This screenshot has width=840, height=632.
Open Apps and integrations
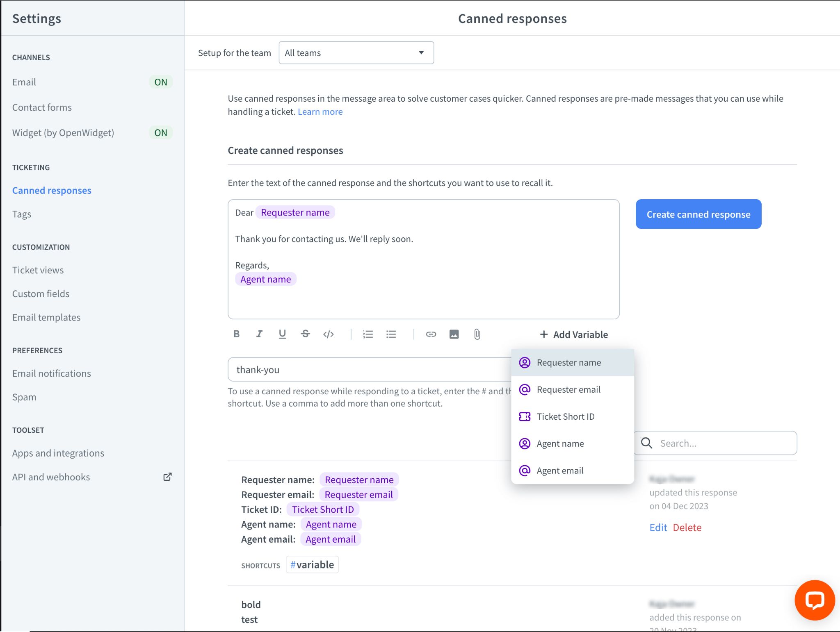pyautogui.click(x=58, y=453)
